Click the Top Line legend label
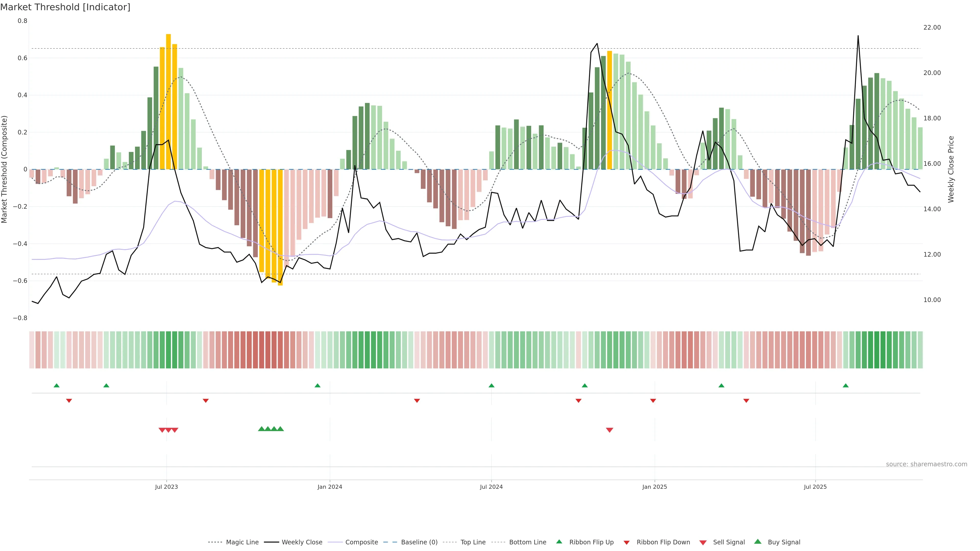The image size is (980, 551). (x=473, y=542)
